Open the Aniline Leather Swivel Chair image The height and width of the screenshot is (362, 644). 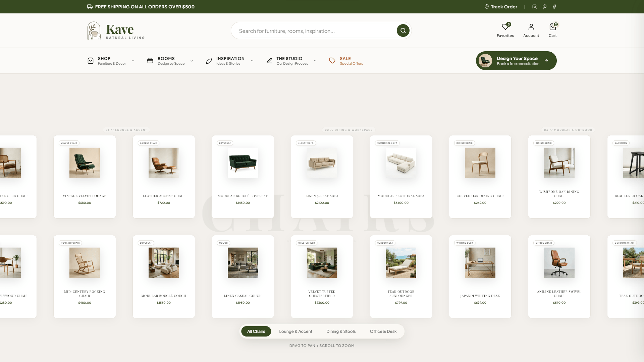(x=559, y=263)
